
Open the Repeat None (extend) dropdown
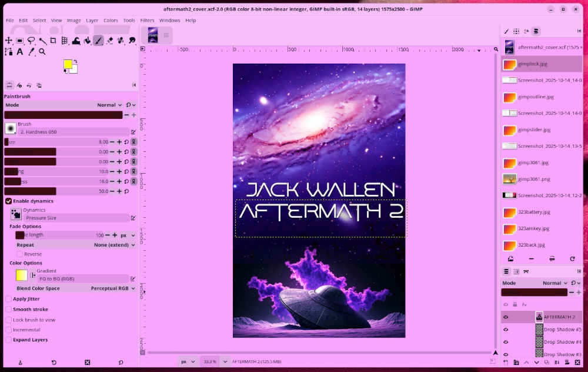pyautogui.click(x=114, y=245)
